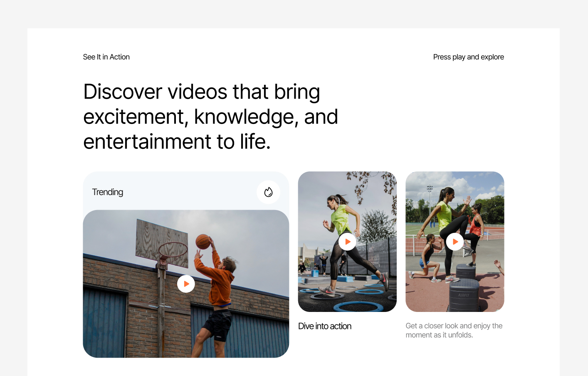This screenshot has width=588, height=376.
Task: Open the 'See It in Action' section label
Action: [106, 57]
